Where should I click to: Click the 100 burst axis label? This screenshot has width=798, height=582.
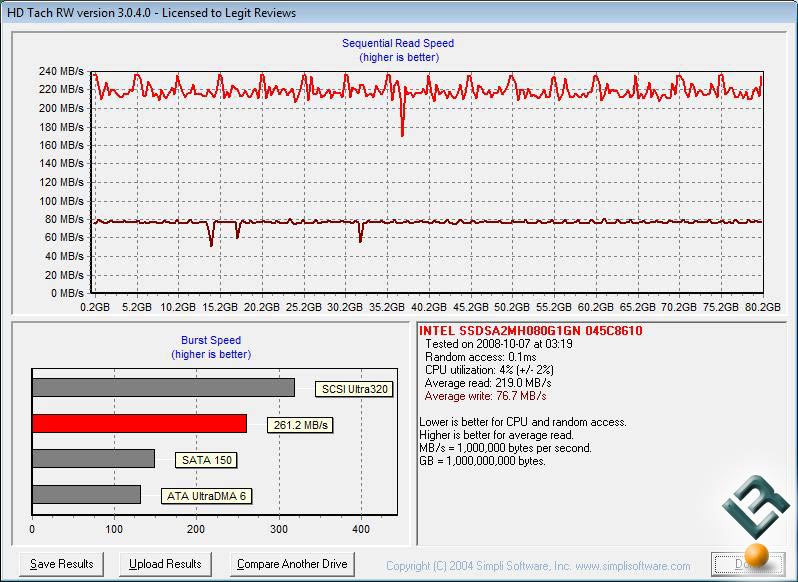[x=114, y=529]
